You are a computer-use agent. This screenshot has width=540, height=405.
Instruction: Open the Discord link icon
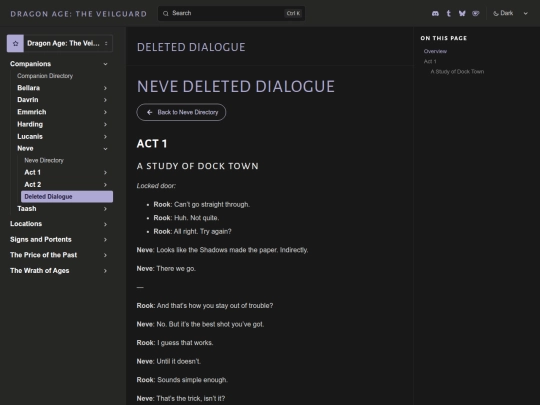pos(435,13)
